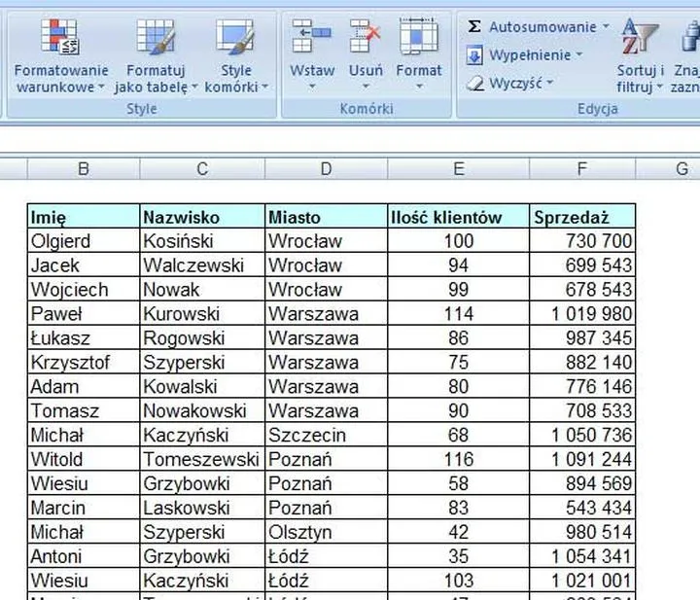The height and width of the screenshot is (600, 700).
Task: Click the Formatowanie warunkowe icon
Action: [60, 37]
